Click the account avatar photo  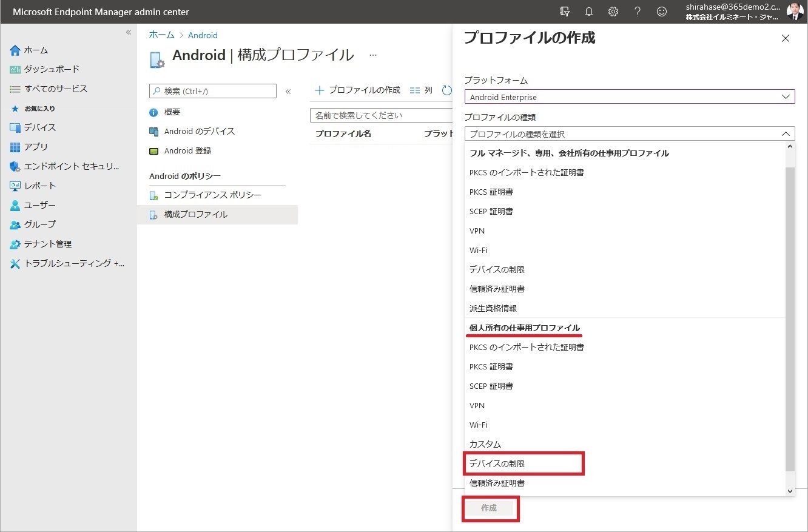795,12
